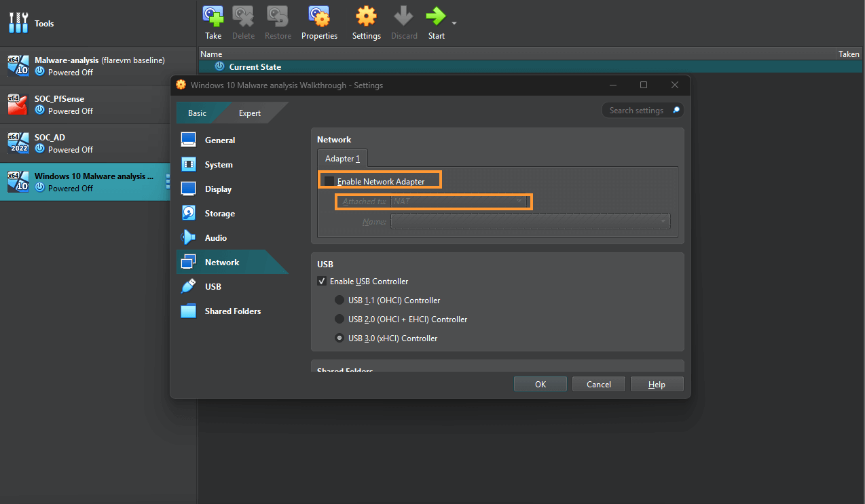Image resolution: width=865 pixels, height=504 pixels.
Task: Click the Audio category speaker icon
Action: (189, 237)
